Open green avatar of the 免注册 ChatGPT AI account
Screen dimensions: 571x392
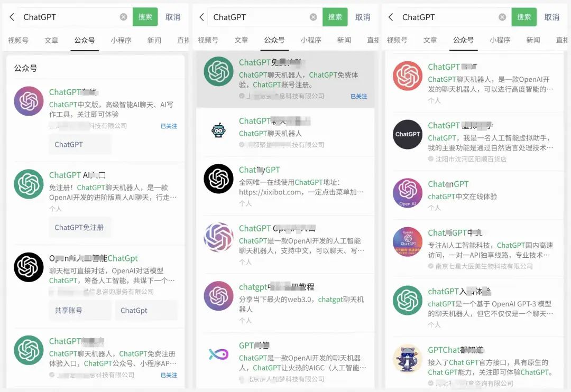29,184
